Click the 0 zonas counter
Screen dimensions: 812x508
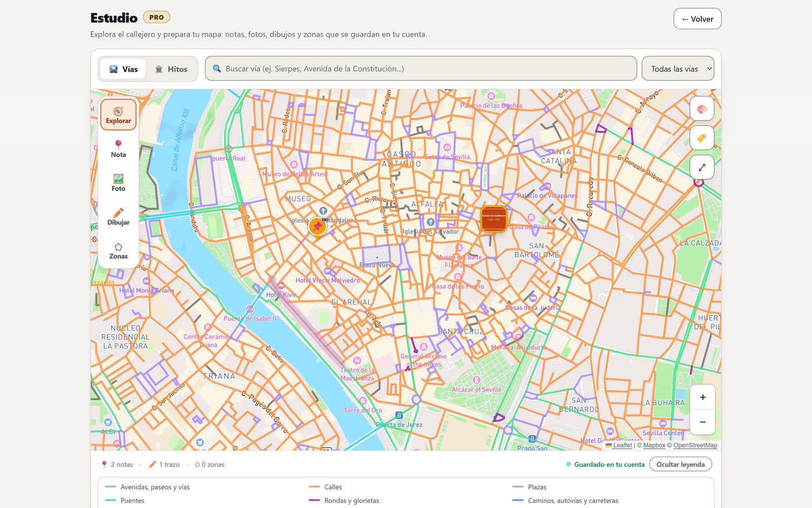point(210,464)
